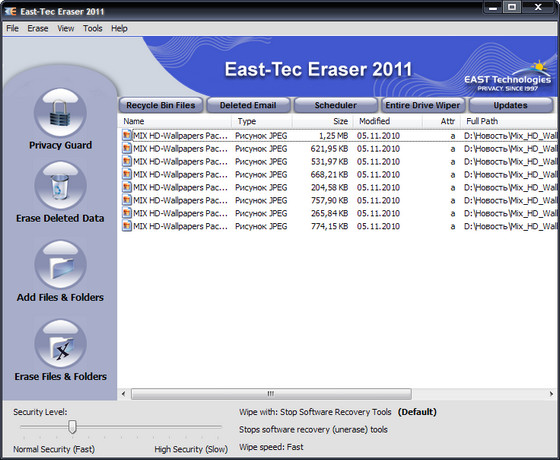
Task: Click the horizontal scrollbar thumb
Action: point(271,394)
